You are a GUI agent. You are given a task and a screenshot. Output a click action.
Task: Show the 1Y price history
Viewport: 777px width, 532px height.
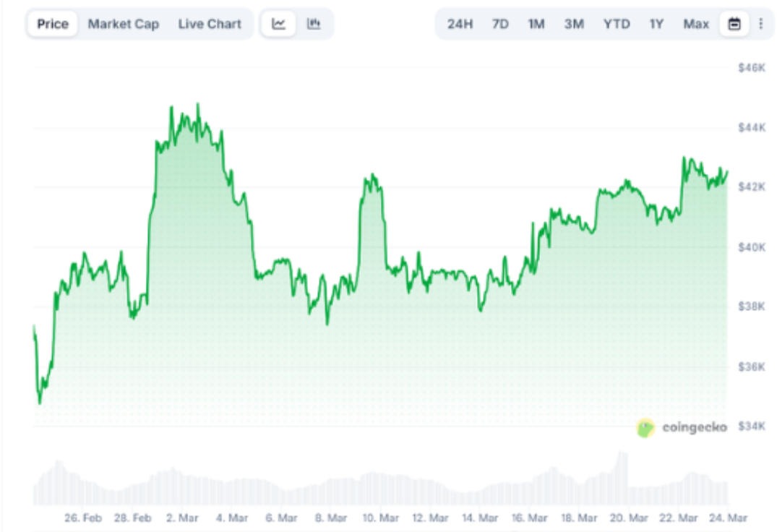[x=656, y=24]
